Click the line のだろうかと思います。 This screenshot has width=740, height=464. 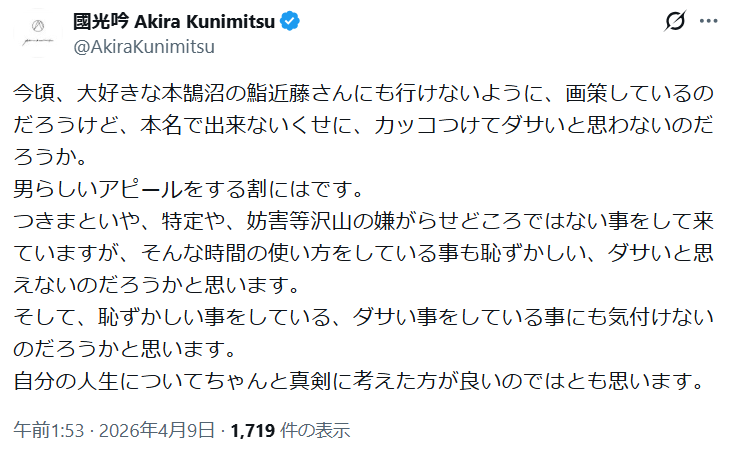tap(123, 350)
